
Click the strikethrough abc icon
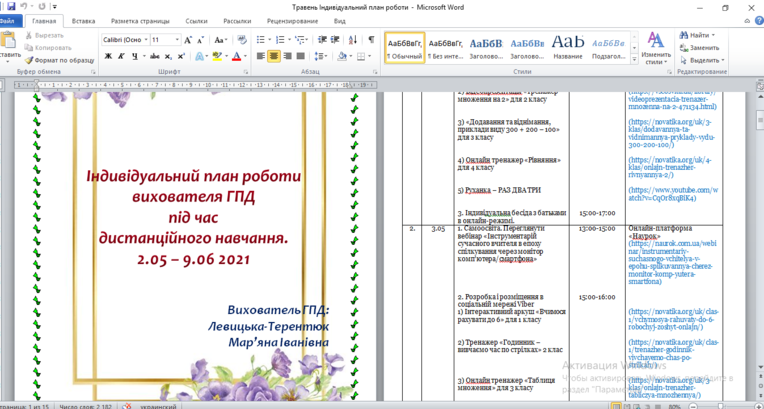[x=154, y=57]
